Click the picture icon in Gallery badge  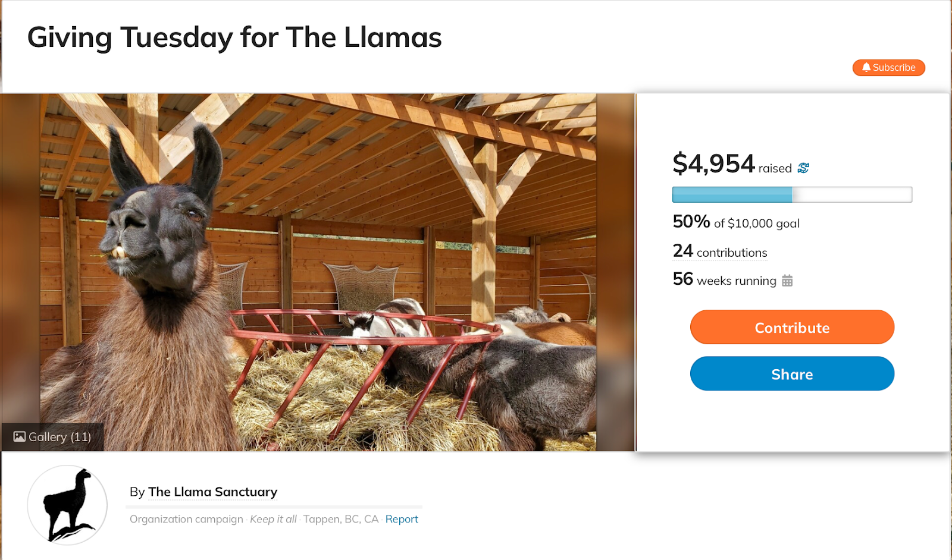20,437
